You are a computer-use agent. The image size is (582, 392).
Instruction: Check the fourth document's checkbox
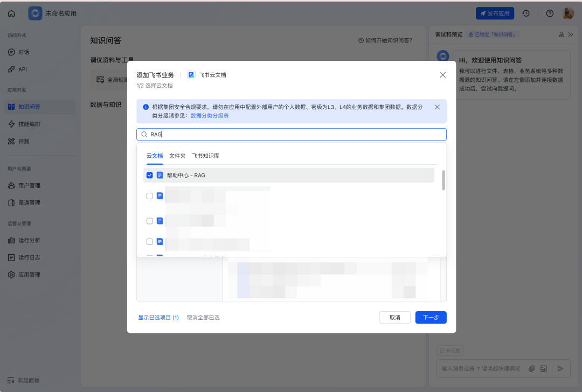(150, 242)
